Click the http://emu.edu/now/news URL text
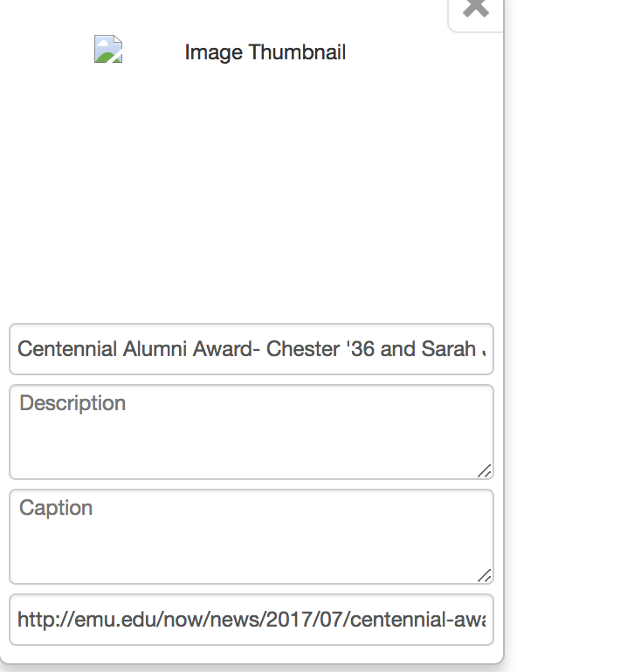The height and width of the screenshot is (672, 641). click(x=140, y=620)
